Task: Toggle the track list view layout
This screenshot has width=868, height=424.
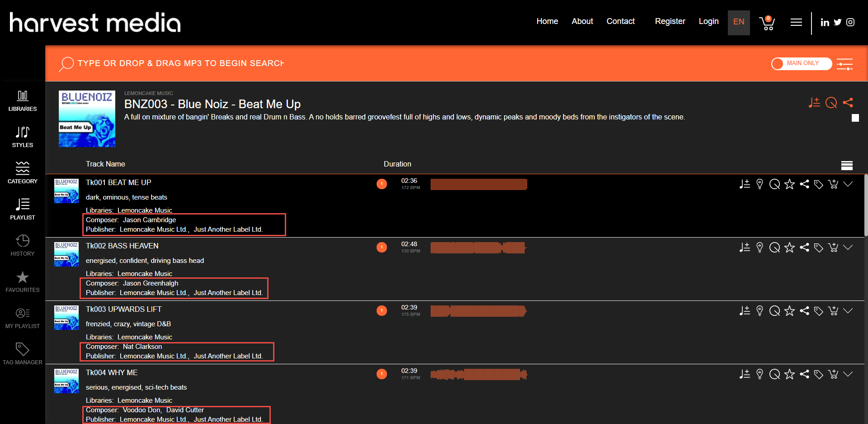Action: click(847, 166)
